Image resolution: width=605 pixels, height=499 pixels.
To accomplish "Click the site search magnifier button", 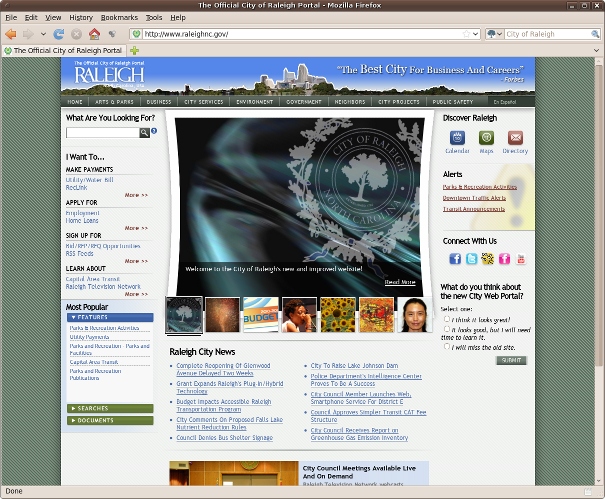I will click(144, 133).
